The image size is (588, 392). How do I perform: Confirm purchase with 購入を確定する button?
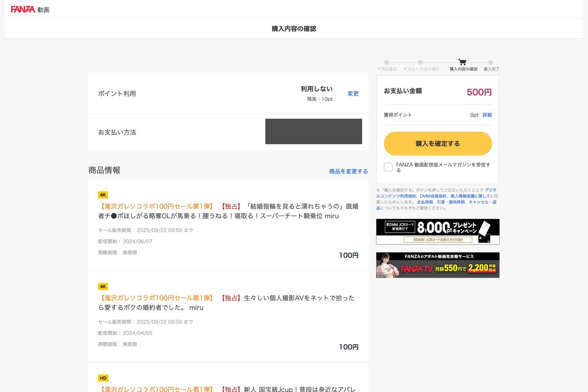(438, 143)
